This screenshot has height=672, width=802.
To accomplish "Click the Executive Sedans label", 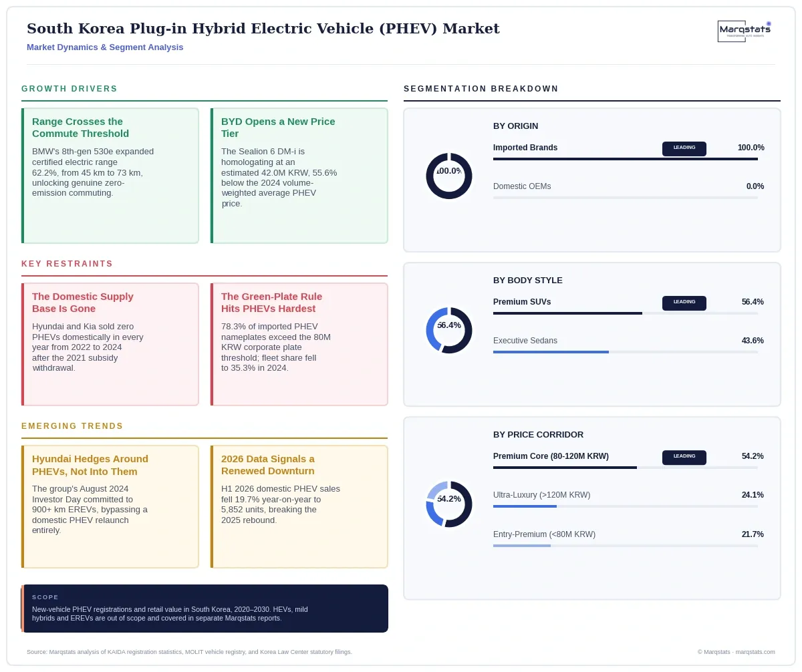I will 525,341.
